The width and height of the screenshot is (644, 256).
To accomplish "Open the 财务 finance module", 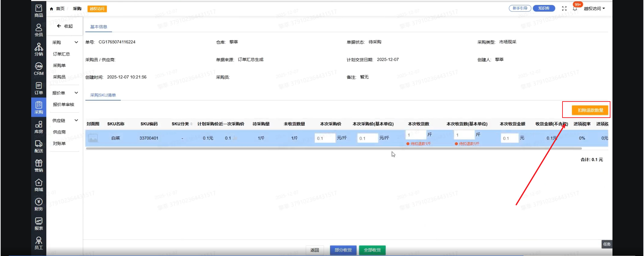I will pyautogui.click(x=39, y=204).
